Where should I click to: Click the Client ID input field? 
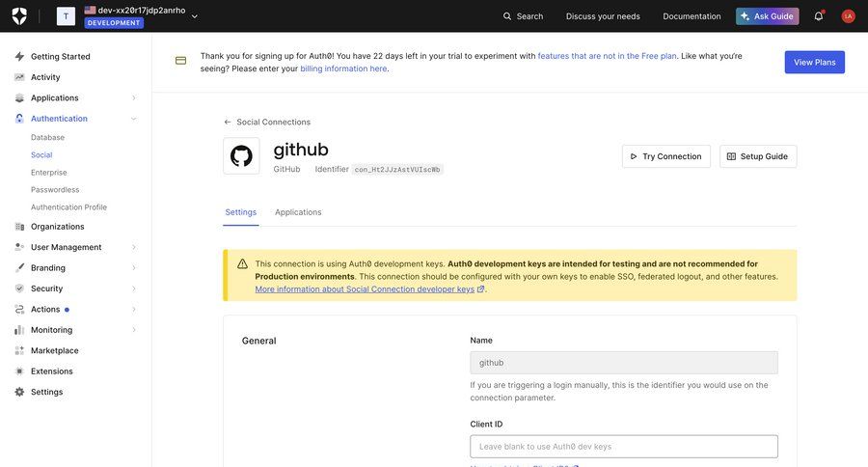pos(624,447)
